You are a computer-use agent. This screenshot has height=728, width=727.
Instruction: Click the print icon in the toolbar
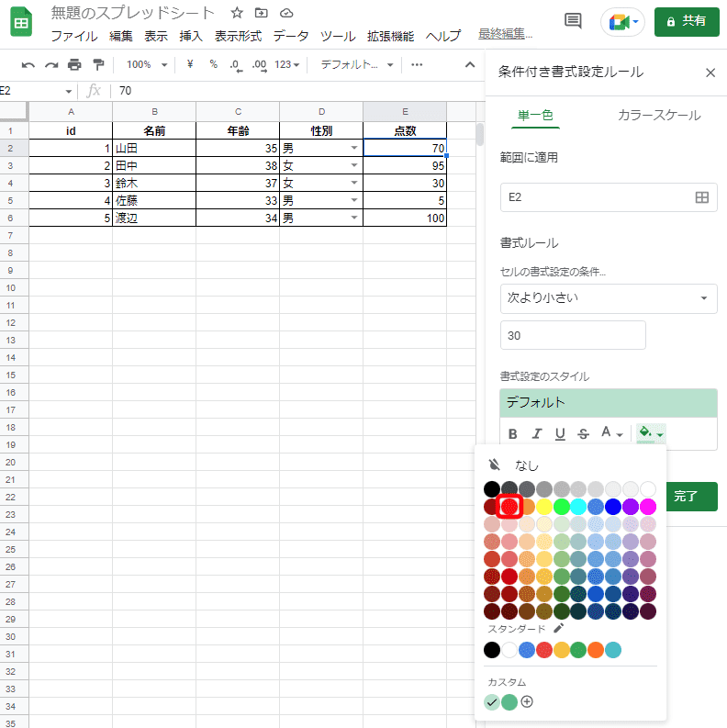click(74, 65)
